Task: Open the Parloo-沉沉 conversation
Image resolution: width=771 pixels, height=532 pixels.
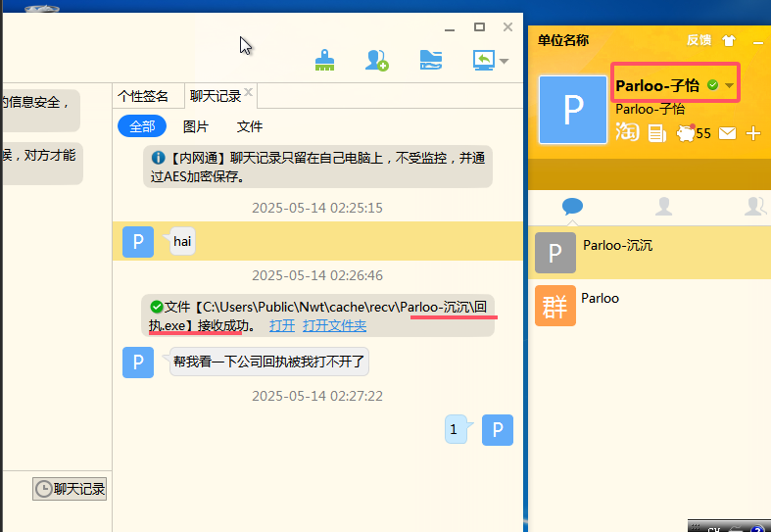Action: point(651,253)
